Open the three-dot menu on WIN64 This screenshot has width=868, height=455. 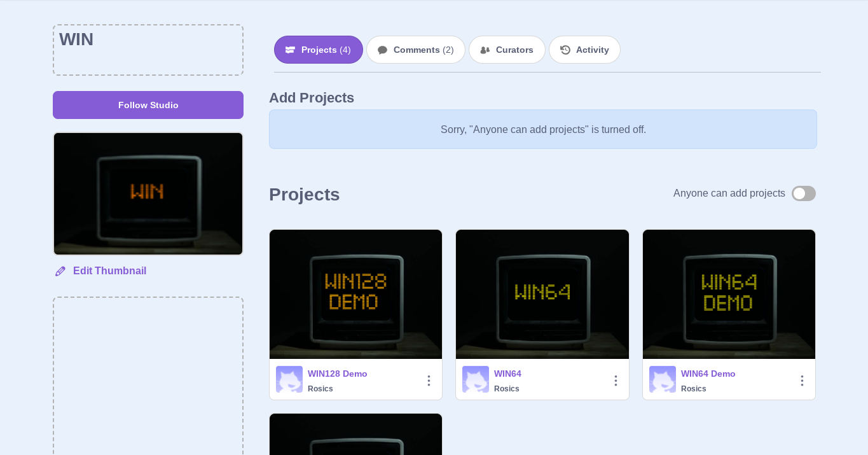click(616, 380)
